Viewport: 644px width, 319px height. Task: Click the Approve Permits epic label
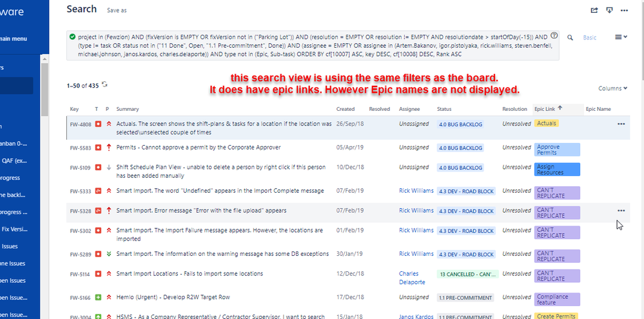[557, 150]
